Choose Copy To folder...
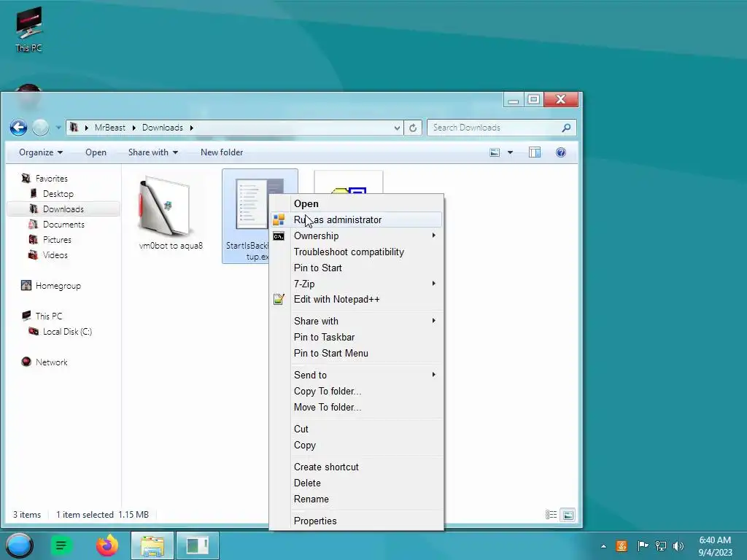 (x=356, y=392)
